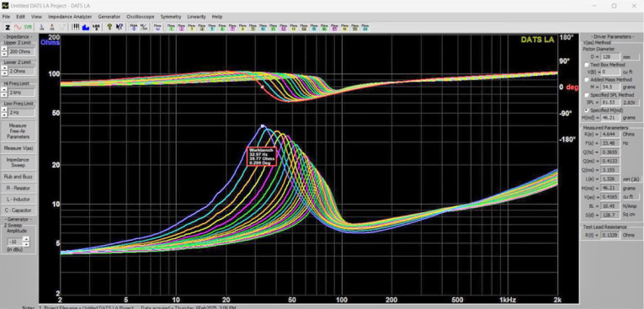Decrease Lower Z Limit with down arrow

[x=3, y=73]
